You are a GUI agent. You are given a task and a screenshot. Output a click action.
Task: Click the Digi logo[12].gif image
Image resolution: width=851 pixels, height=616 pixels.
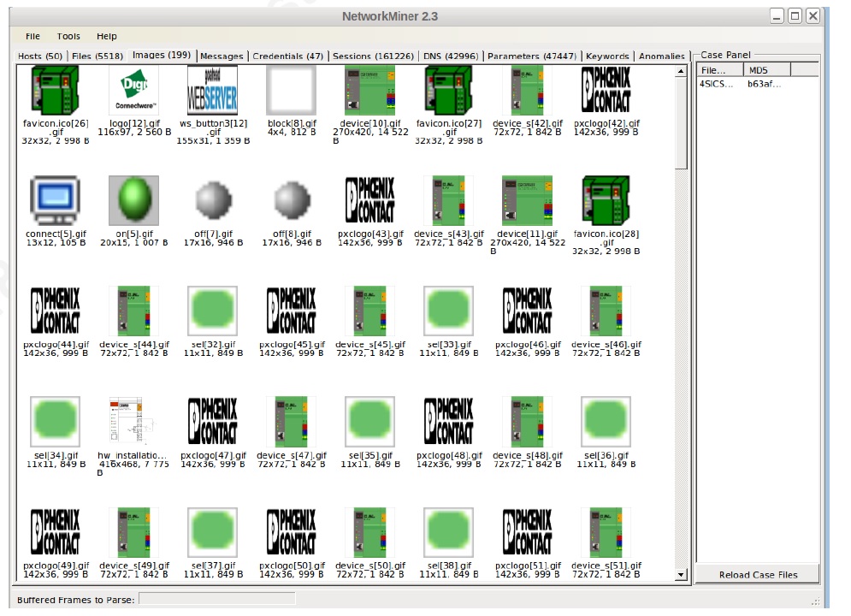coord(134,90)
